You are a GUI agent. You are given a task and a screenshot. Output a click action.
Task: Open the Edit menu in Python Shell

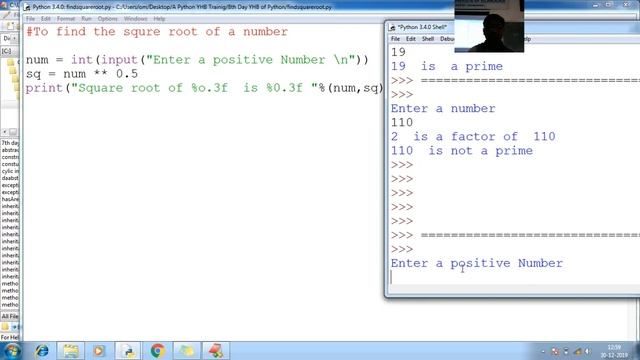pyautogui.click(x=411, y=39)
